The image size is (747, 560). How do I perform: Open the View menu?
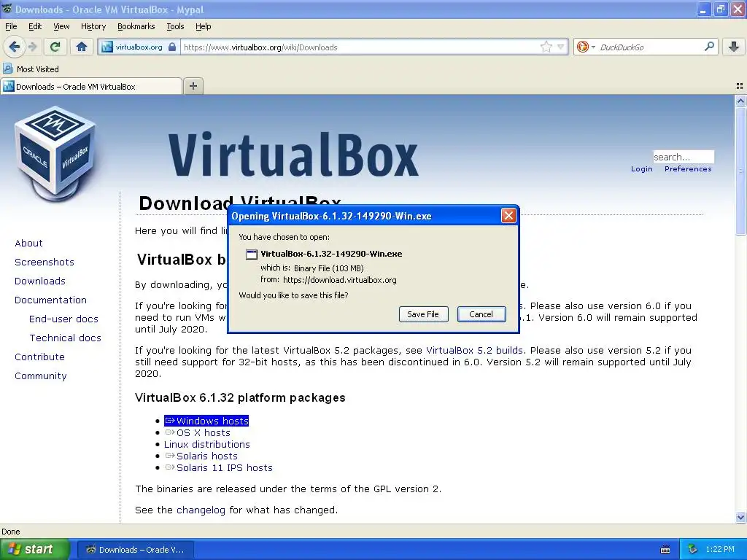tap(61, 26)
